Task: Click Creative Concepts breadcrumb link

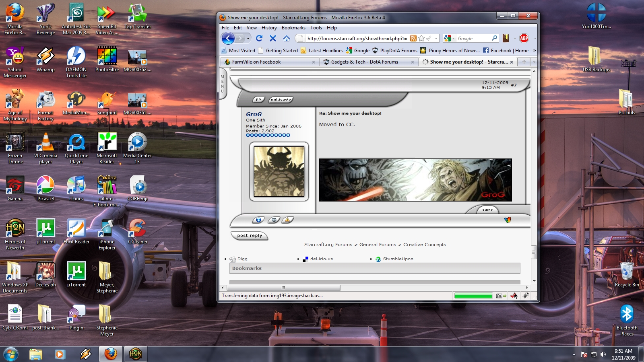Action: click(x=425, y=245)
